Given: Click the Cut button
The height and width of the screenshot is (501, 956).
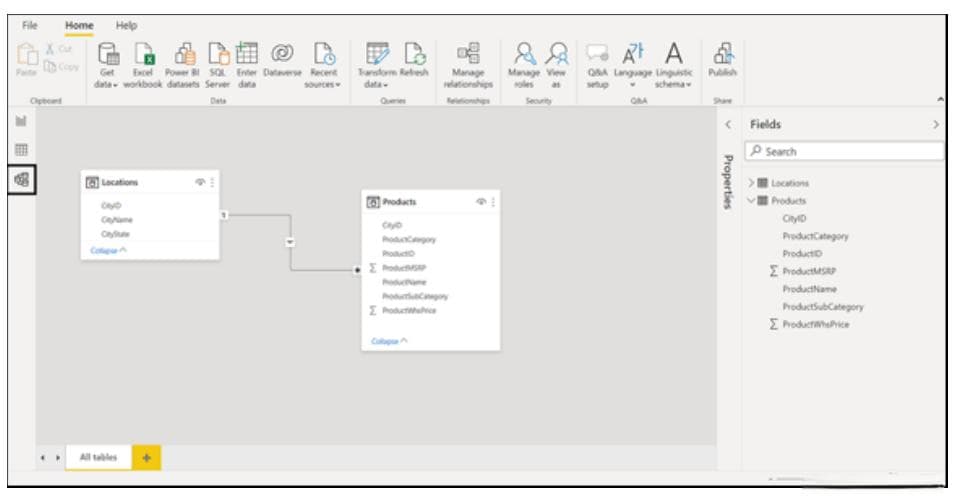Looking at the screenshot, I should (59, 49).
